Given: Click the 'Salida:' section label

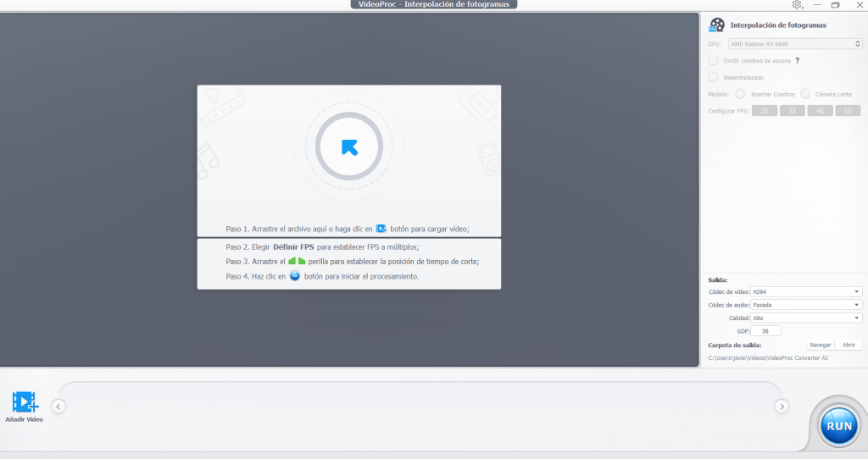Looking at the screenshot, I should (x=717, y=279).
